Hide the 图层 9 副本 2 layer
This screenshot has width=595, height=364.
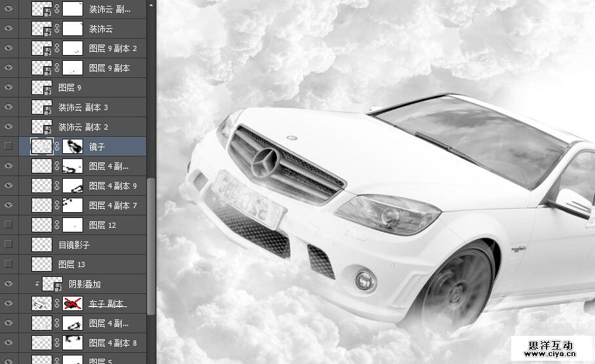pos(9,48)
